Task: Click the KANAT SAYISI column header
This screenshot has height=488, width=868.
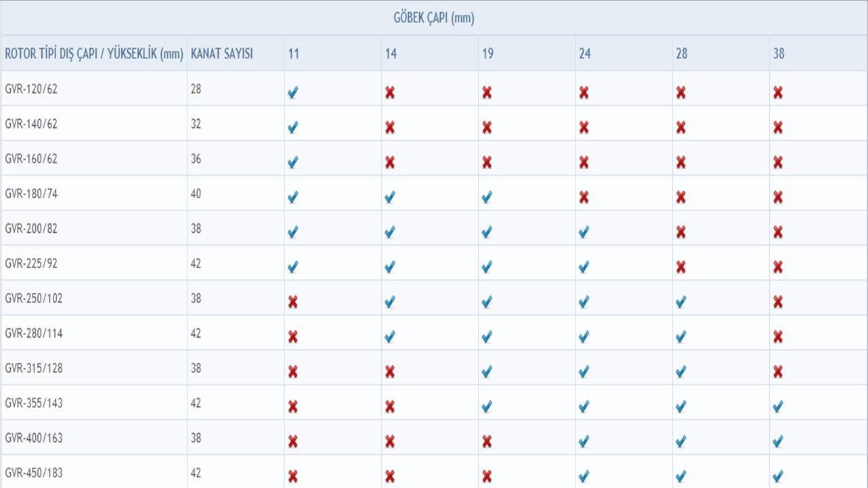Action: (x=222, y=53)
